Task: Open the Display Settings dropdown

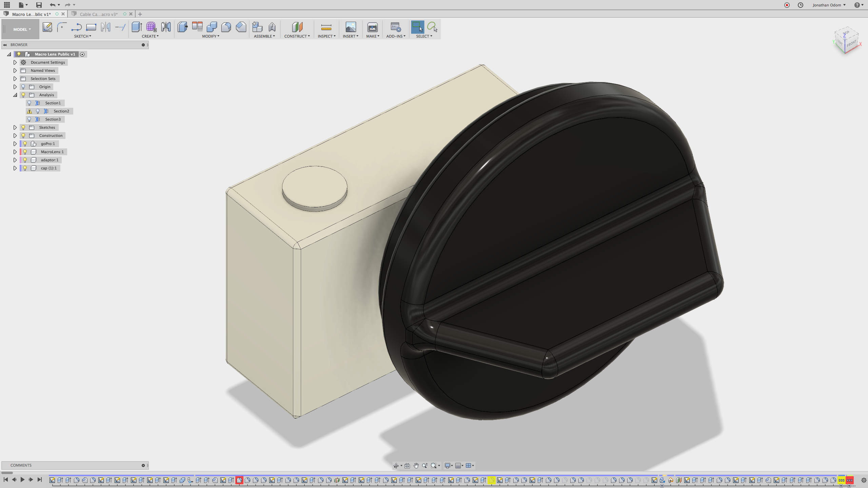Action: (449, 466)
